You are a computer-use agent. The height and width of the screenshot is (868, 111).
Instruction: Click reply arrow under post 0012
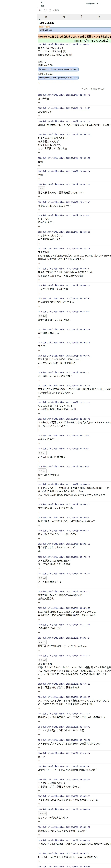(x=39, y=263)
